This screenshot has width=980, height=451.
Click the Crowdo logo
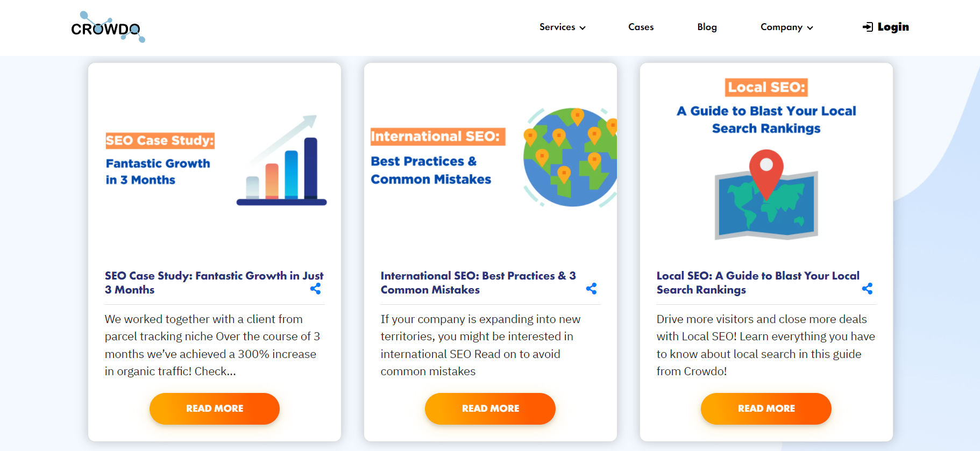point(108,27)
